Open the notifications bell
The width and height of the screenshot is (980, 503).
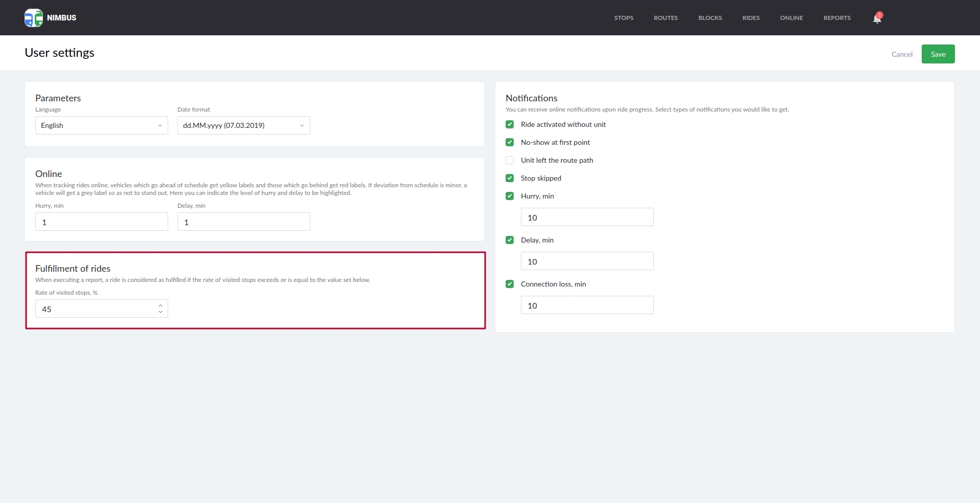coord(877,18)
